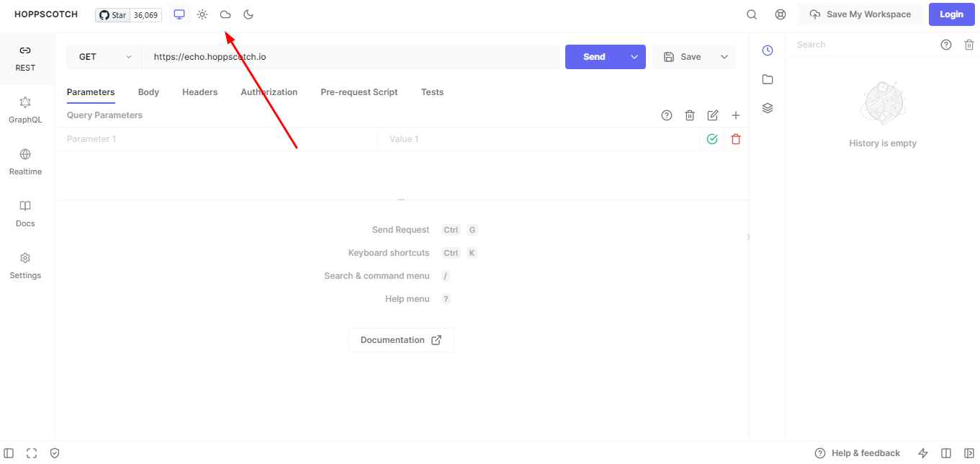Screen dimensions: 980x464
Task: Open GraphQL section in sidebar
Action: (x=25, y=110)
